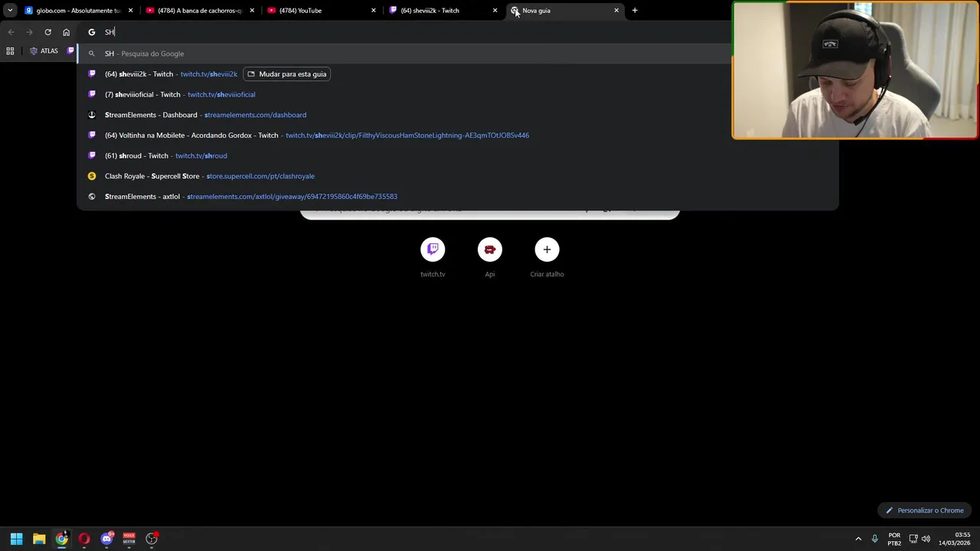Click the address bar containing SH
This screenshot has height=551, width=980.
click(x=406, y=32)
